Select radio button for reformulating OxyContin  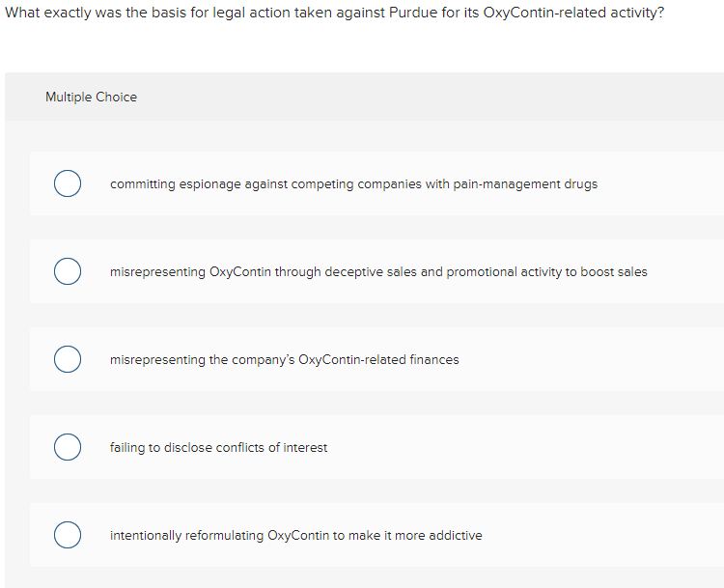[67, 535]
